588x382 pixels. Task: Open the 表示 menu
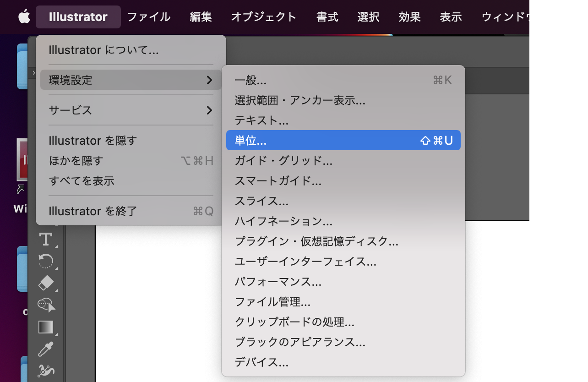pos(451,17)
